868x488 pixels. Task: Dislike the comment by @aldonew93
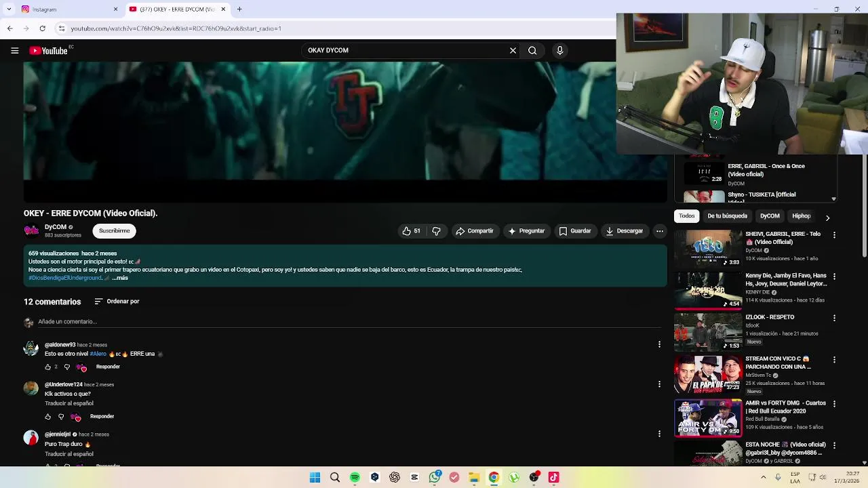66,367
